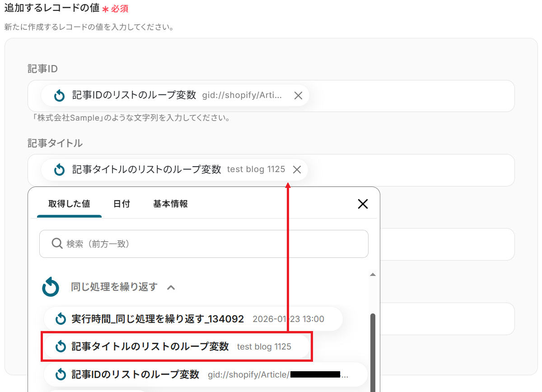The height and width of the screenshot is (392, 542).
Task: Switch to the 取得した値 tab
Action: click(x=69, y=204)
